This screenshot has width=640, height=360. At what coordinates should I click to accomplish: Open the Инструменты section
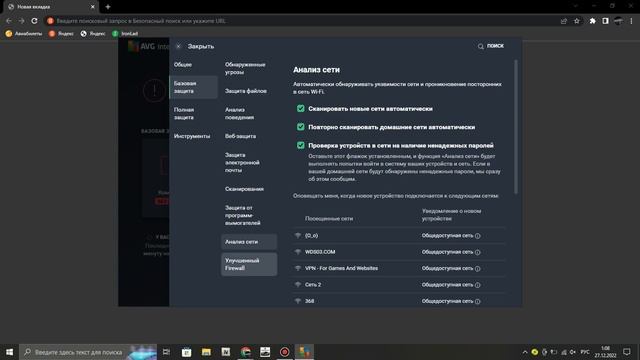pos(192,136)
